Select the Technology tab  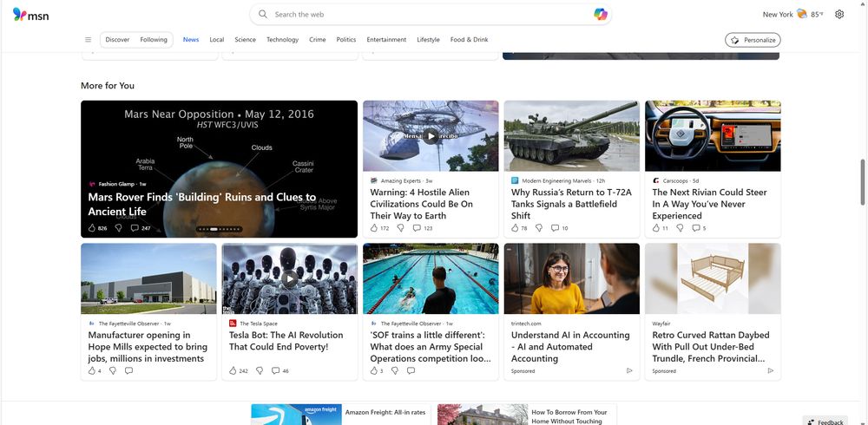click(282, 40)
